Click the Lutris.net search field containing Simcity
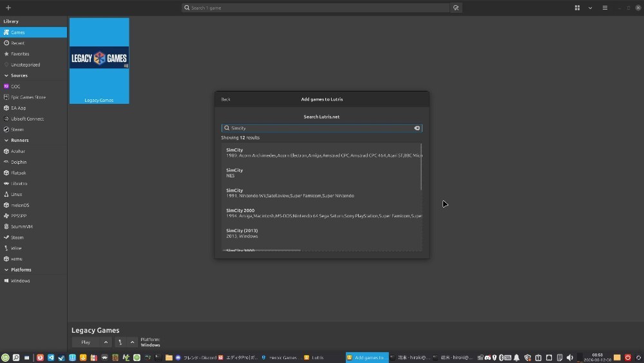Viewport: 644px width, 363px height. point(321,128)
